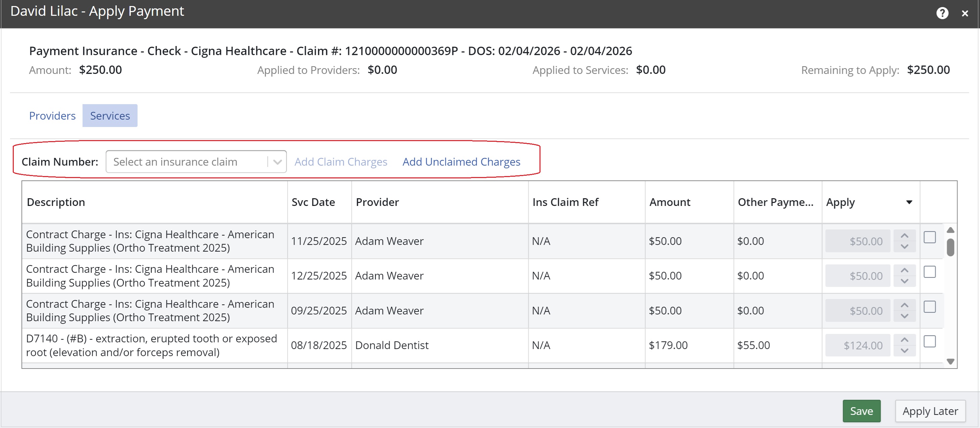Decrease apply amount for 09/25/2025 charge
The image size is (980, 428).
click(904, 316)
